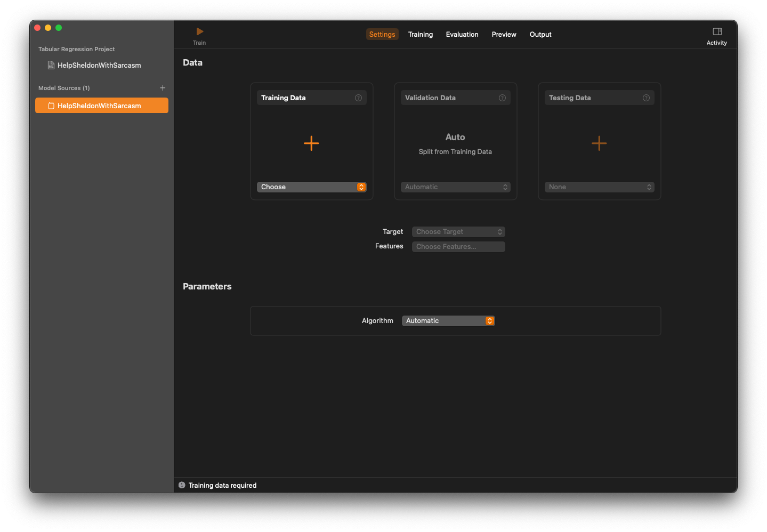Switch to the Training tab
The image size is (767, 532).
[x=421, y=35]
